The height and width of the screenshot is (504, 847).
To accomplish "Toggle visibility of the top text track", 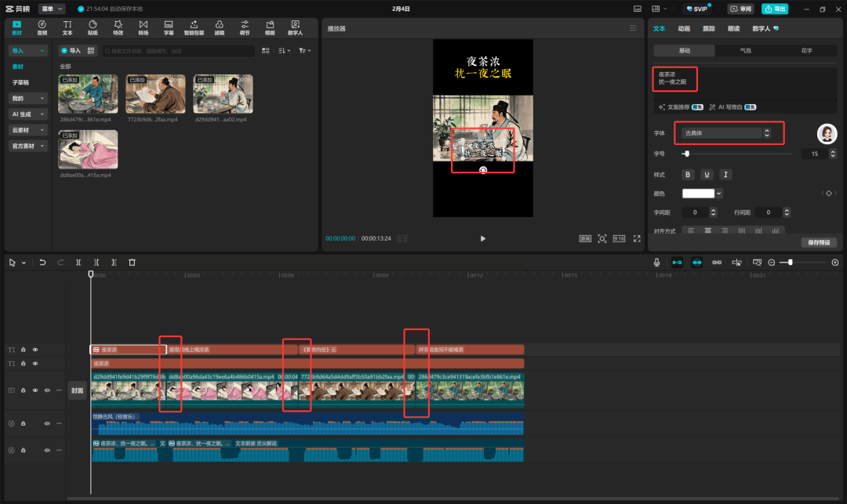I will (35, 350).
